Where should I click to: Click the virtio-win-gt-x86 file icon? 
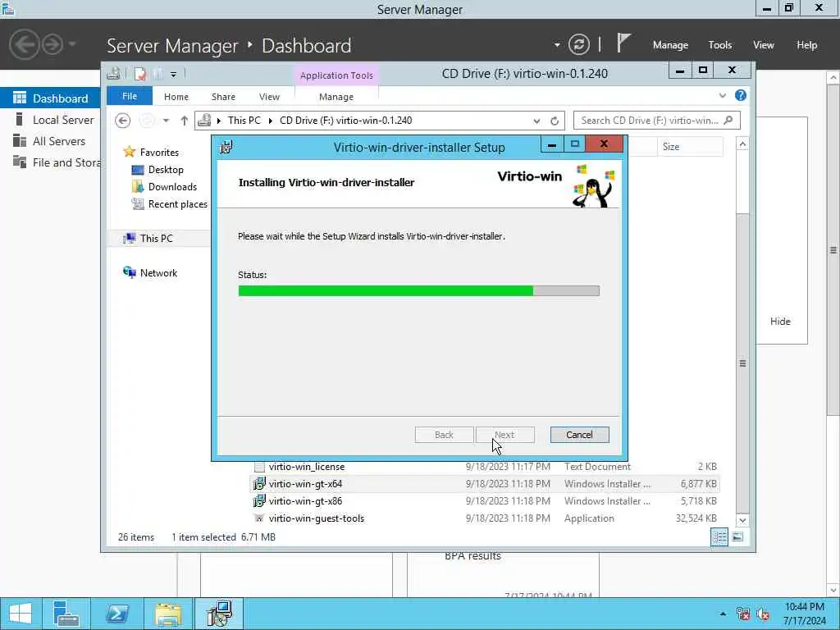[259, 501]
